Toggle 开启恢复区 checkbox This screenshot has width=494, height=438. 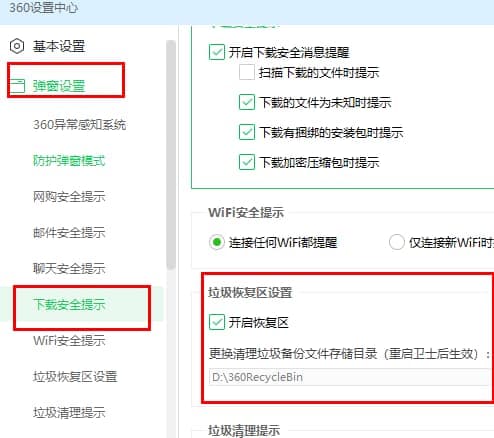tap(217, 322)
